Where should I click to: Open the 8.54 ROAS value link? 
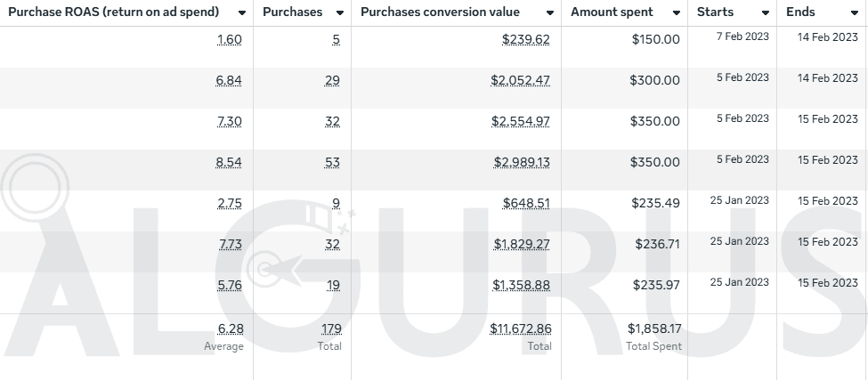coord(230,163)
